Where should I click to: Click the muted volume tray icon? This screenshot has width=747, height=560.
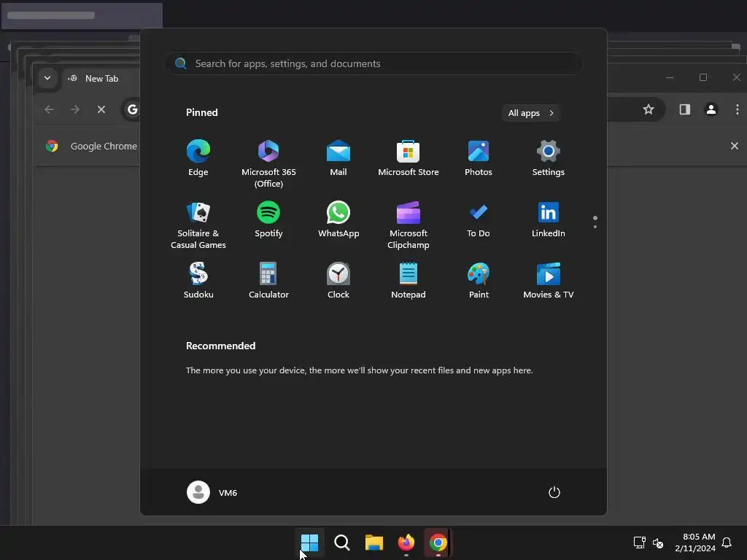click(658, 542)
